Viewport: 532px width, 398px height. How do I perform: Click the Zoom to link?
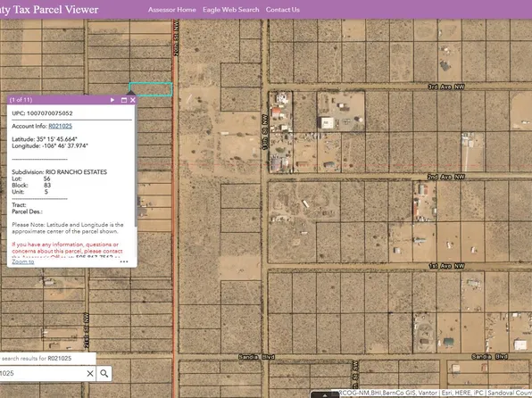pos(23,261)
